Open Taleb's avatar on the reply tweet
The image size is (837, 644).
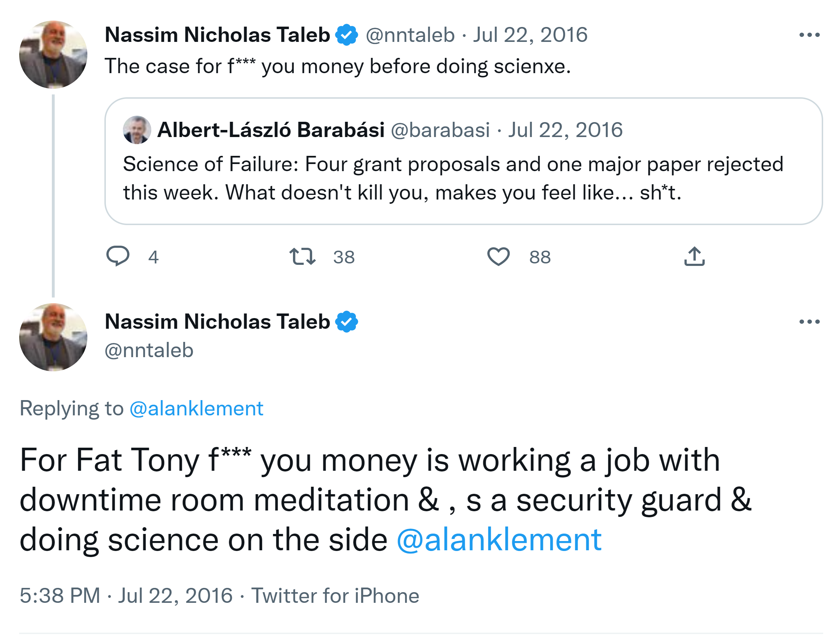pyautogui.click(x=53, y=337)
